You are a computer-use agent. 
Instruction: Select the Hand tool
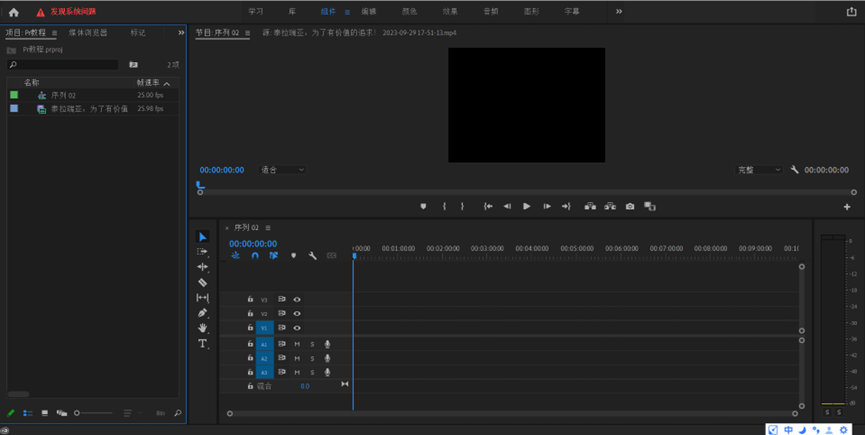203,328
